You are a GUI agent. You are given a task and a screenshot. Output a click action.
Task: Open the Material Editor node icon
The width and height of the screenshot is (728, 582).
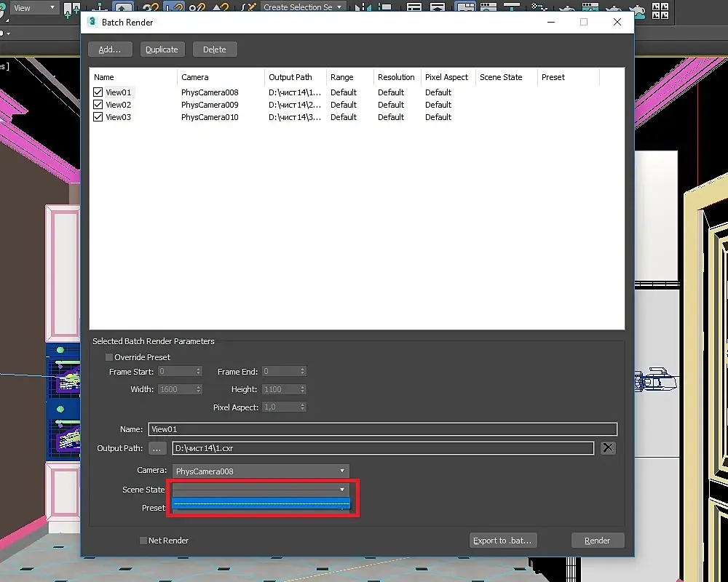click(x=539, y=7)
